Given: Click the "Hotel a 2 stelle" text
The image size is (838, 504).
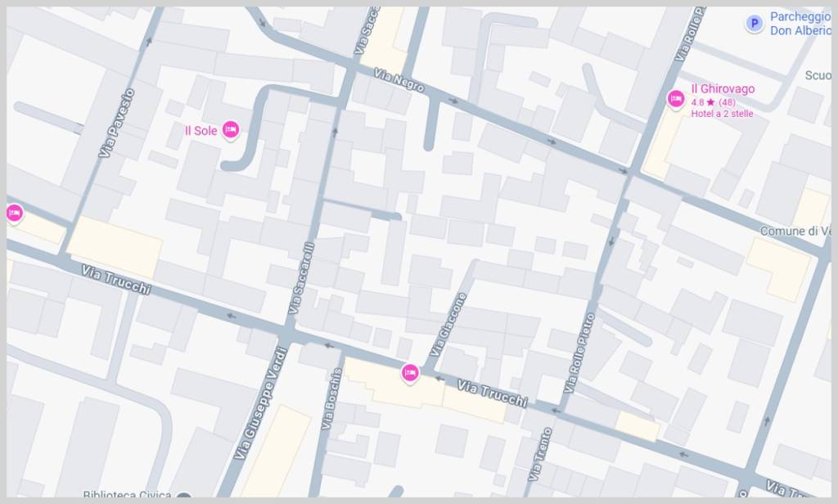Looking at the screenshot, I should click(x=722, y=114).
